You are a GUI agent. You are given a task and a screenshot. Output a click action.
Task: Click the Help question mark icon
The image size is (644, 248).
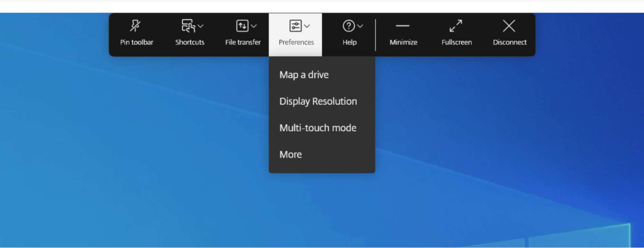(349, 26)
